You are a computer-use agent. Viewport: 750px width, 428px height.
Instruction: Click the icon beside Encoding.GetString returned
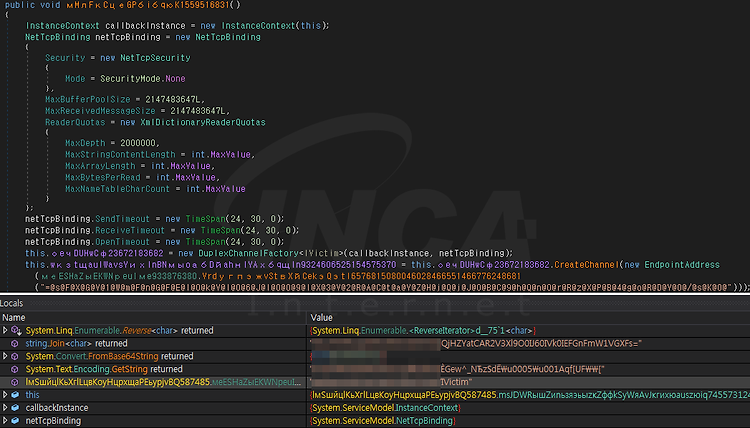[15, 369]
